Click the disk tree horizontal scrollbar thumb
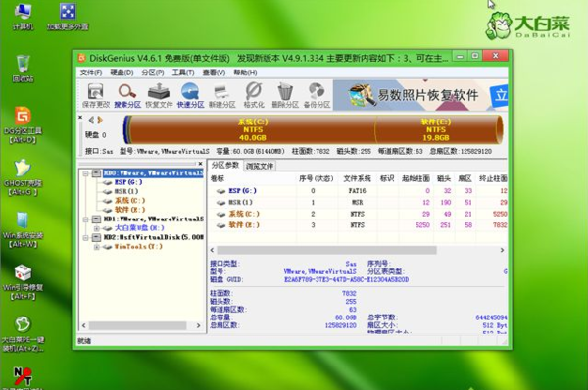The image size is (588, 390). (x=137, y=326)
